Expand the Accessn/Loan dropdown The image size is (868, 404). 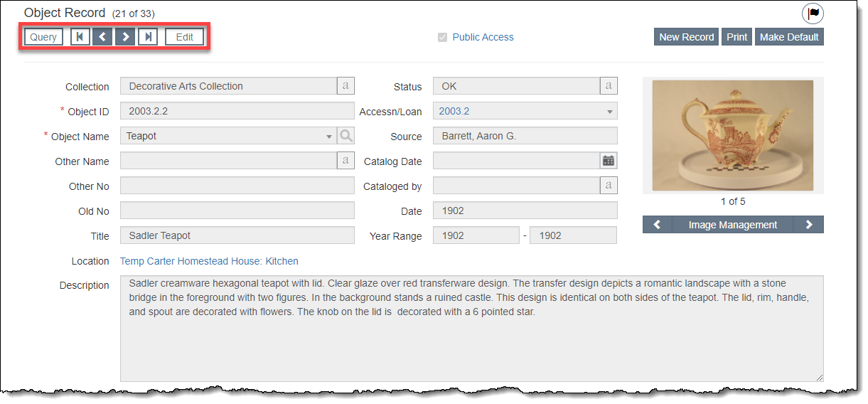pos(610,112)
